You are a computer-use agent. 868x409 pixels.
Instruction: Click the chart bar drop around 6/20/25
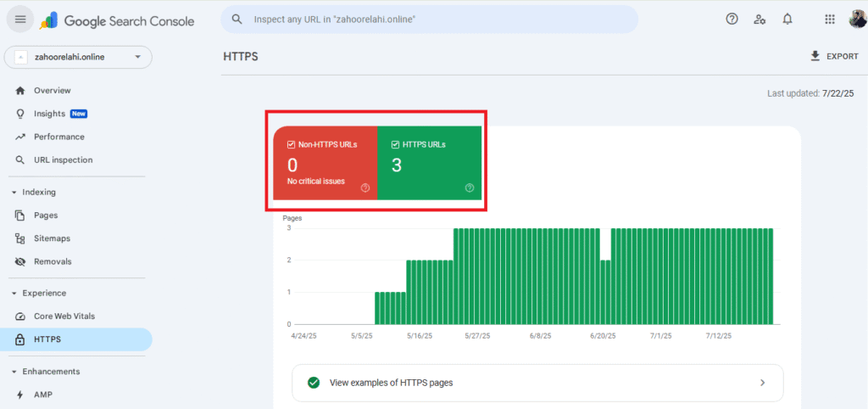(605, 292)
